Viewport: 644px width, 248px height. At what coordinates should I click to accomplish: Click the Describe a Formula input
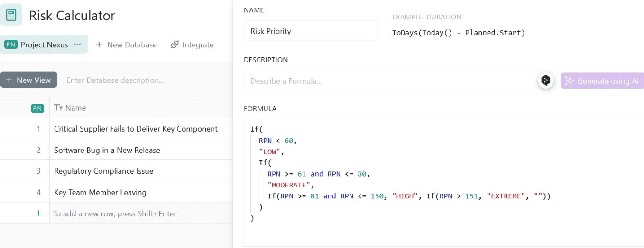[391, 81]
